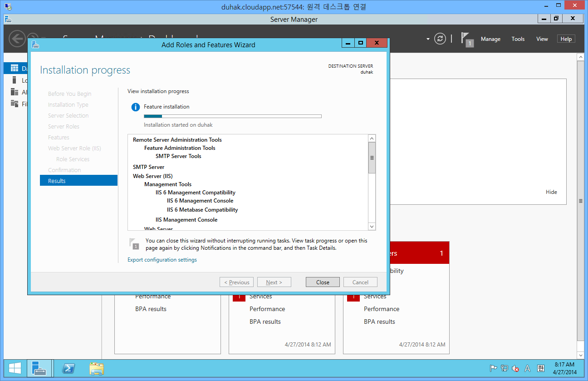The width and height of the screenshot is (588, 381).
Task: Click Feature Administration Tools entry
Action: pos(180,148)
